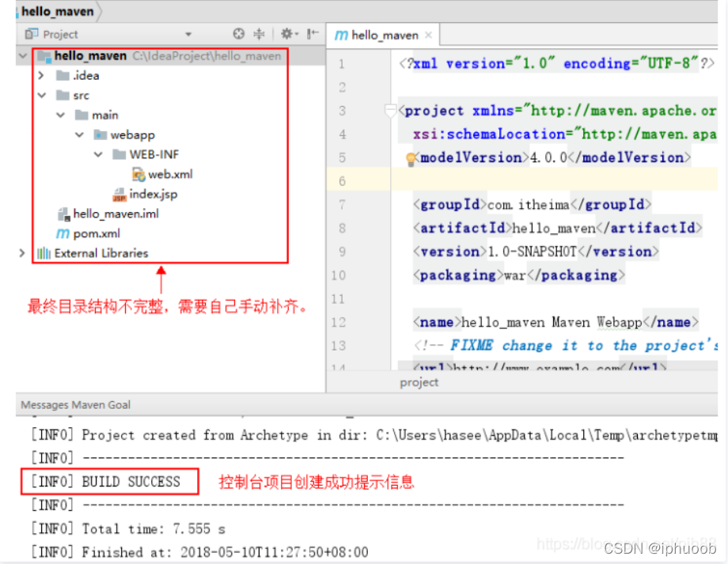Viewport: 728px width, 564px height.
Task: Click Project created from Archetype line
Action: click(x=373, y=435)
